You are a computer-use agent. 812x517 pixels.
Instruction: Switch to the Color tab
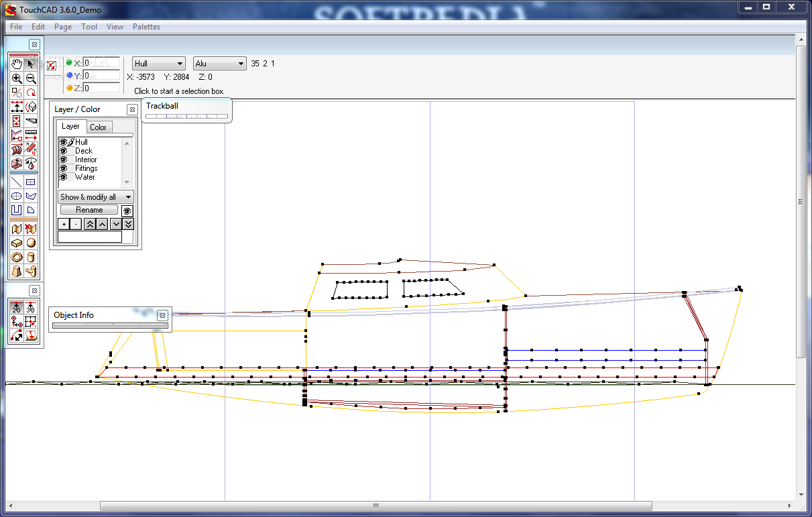pos(99,127)
